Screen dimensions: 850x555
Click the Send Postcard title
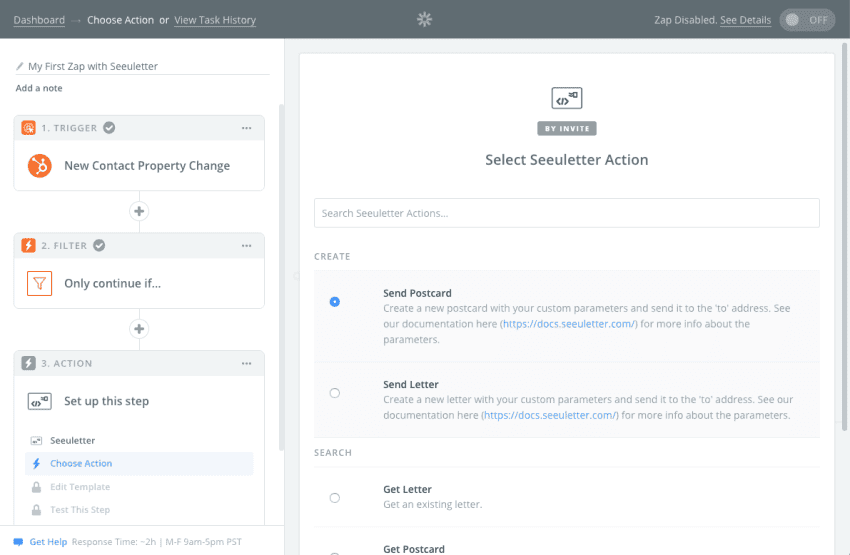[417, 293]
